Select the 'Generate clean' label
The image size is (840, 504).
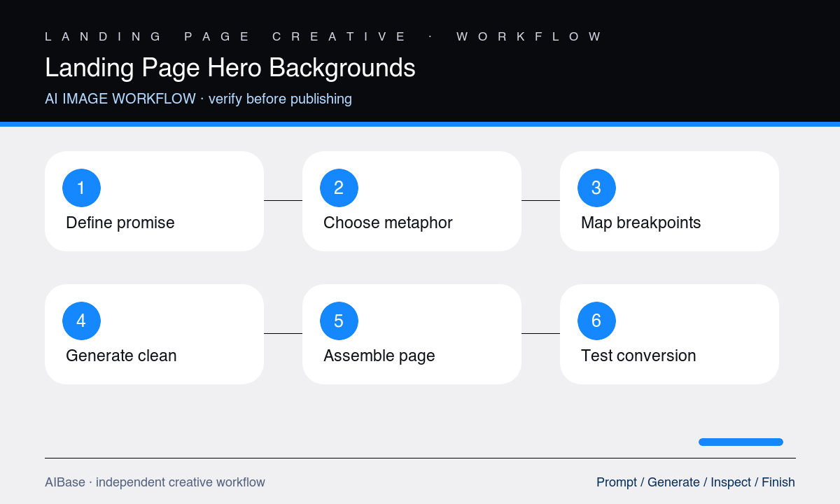coord(121,356)
